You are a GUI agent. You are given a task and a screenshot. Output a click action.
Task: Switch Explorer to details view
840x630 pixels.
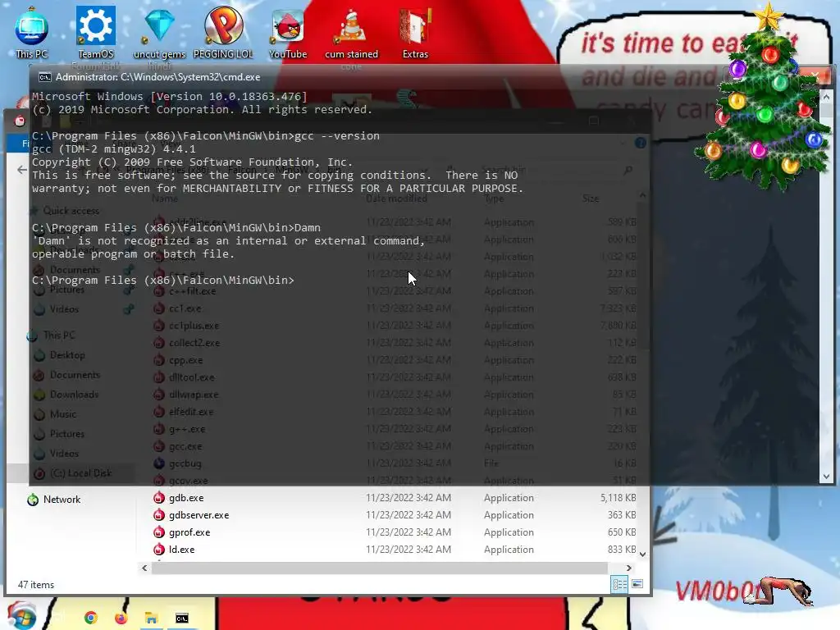tap(620, 584)
